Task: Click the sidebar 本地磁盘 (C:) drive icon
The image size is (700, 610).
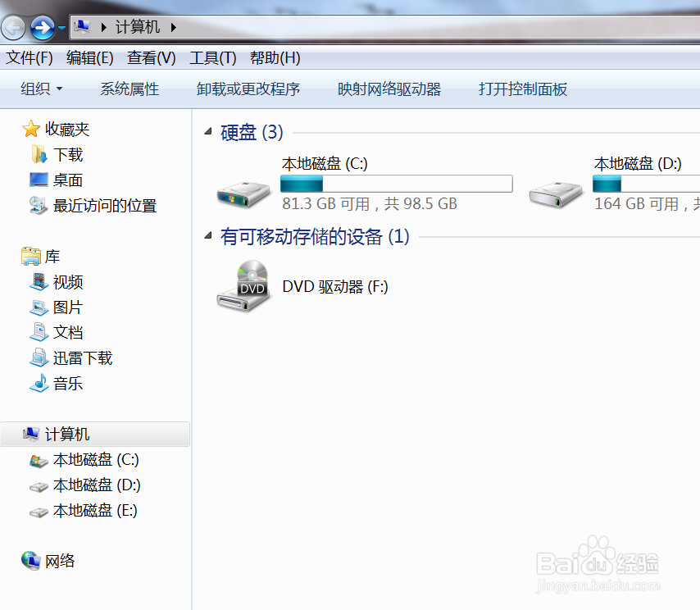Action: point(39,461)
